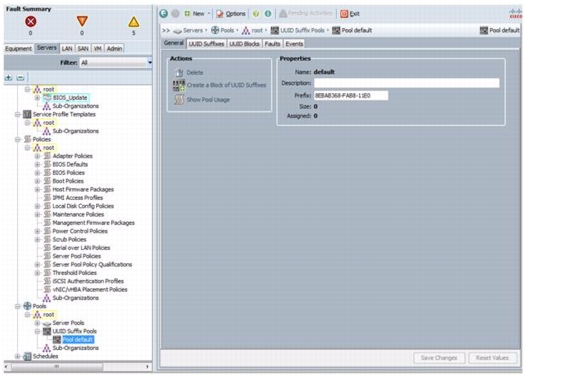
Task: Switch to the LAN tab
Action: [x=67, y=49]
